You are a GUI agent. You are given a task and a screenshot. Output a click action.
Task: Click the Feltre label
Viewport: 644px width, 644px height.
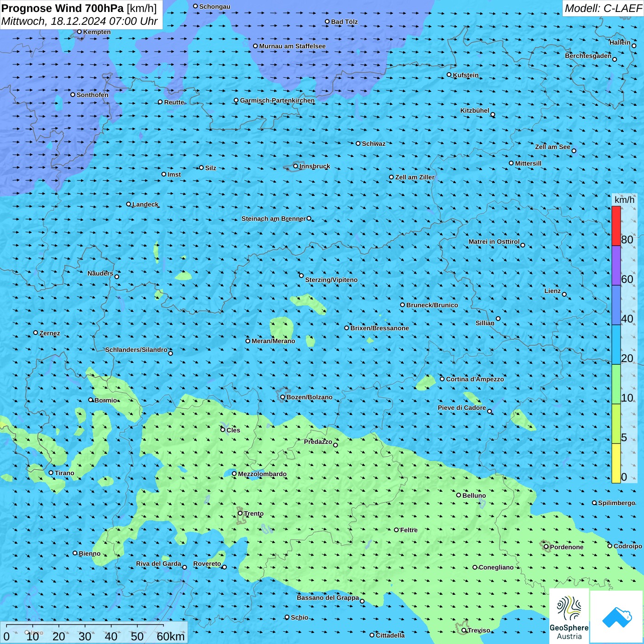click(x=408, y=530)
